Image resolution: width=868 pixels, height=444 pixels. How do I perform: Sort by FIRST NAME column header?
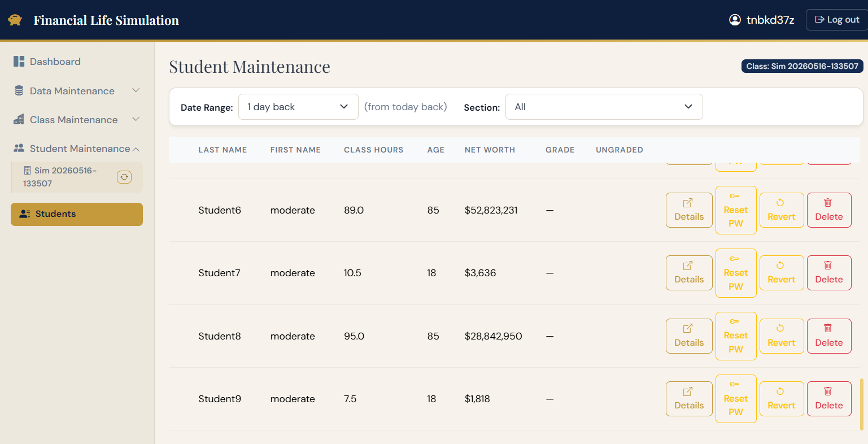point(295,150)
